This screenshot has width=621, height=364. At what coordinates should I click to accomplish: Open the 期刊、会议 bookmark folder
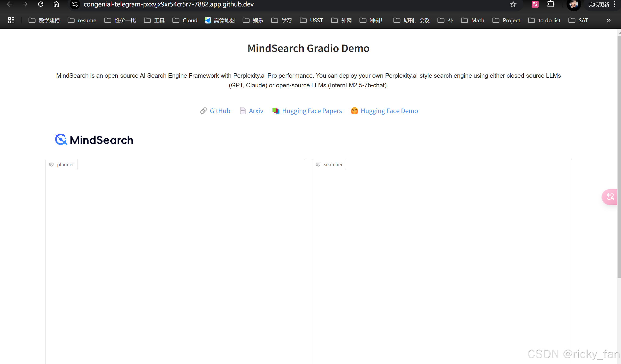coord(411,20)
